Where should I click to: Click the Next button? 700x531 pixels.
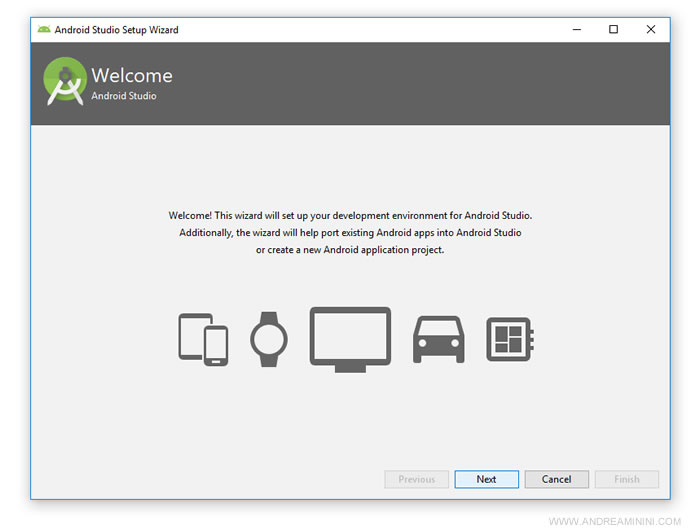pos(486,479)
